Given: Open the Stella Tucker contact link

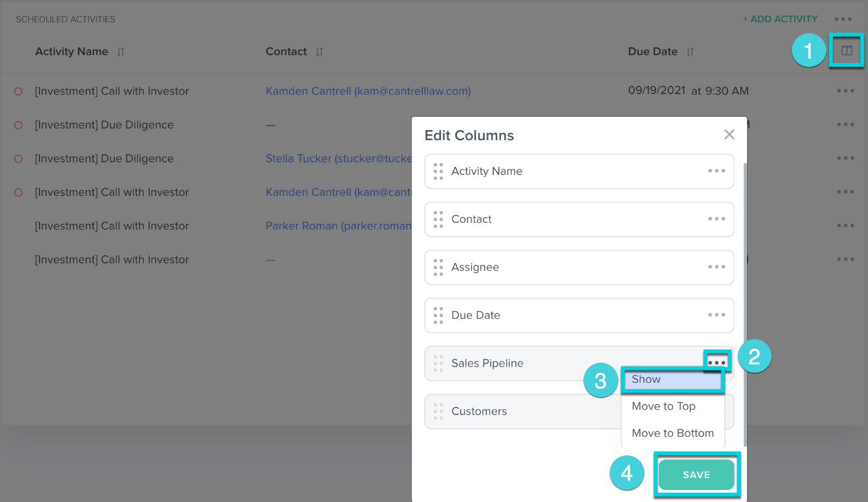Looking at the screenshot, I should click(339, 159).
